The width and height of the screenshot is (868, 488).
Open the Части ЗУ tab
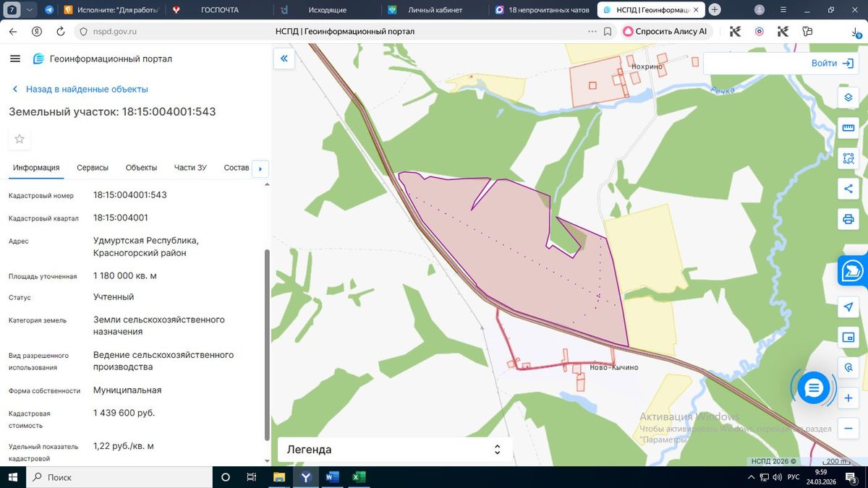[190, 168]
